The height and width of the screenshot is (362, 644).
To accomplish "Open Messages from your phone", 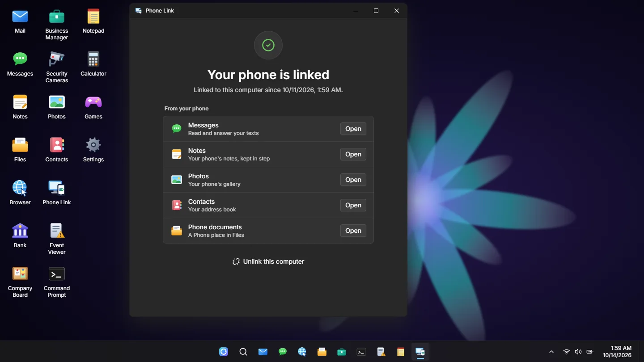I will click(x=353, y=129).
